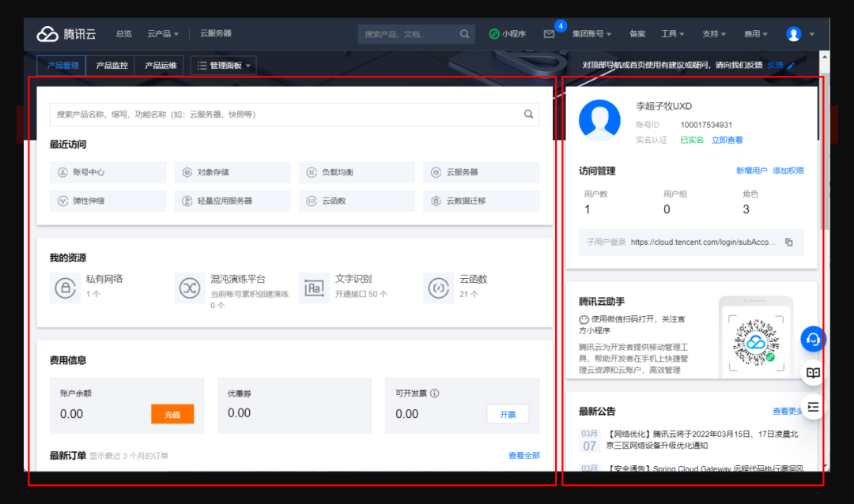Image resolution: width=854 pixels, height=504 pixels.
Task: Open the customer service headset float button
Action: click(x=813, y=339)
